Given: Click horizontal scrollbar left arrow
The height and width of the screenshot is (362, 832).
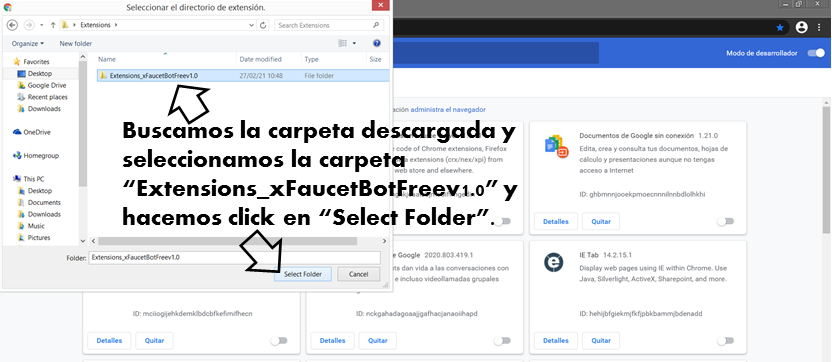Looking at the screenshot, I should tap(94, 241).
